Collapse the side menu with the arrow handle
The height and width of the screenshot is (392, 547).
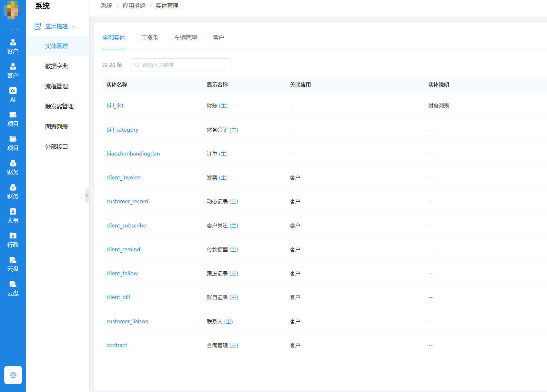(87, 195)
